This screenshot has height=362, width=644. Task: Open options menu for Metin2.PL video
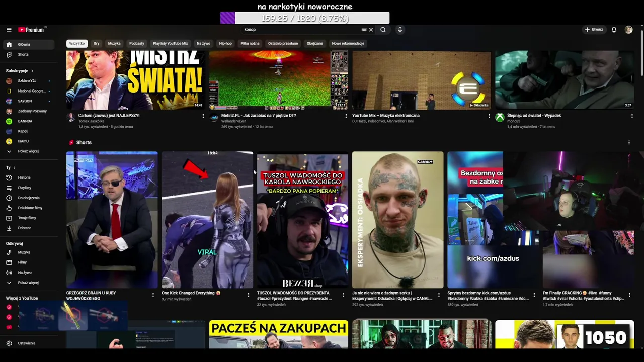pyautogui.click(x=346, y=116)
